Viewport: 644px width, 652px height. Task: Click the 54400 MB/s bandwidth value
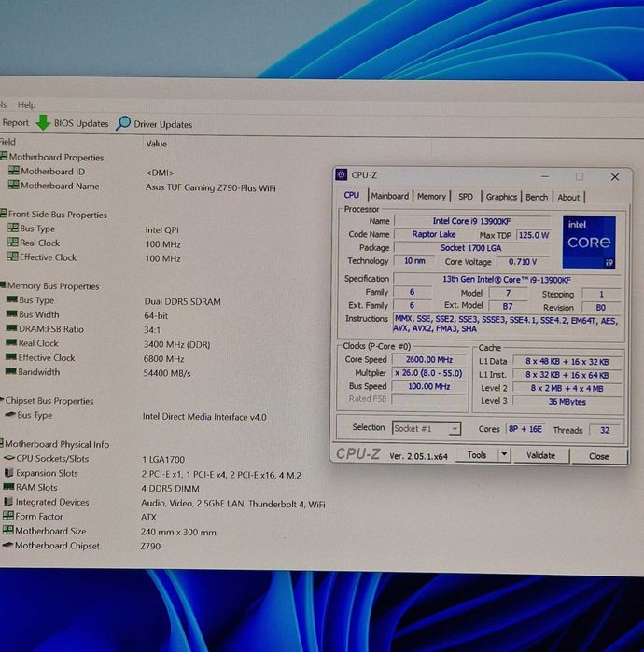(x=167, y=373)
